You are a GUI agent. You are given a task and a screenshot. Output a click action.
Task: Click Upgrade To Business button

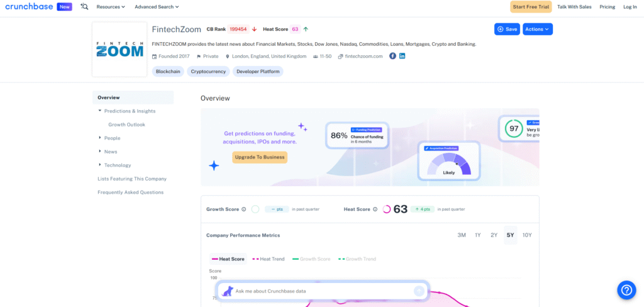coord(260,157)
